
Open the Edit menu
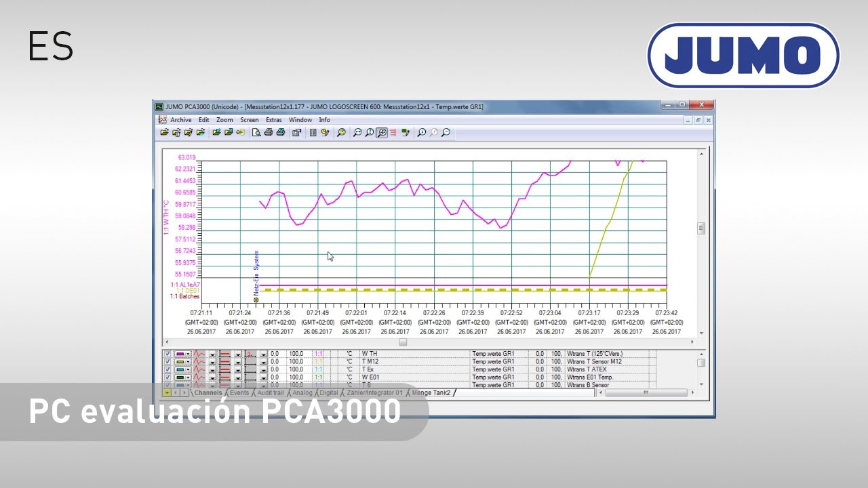pos(203,120)
